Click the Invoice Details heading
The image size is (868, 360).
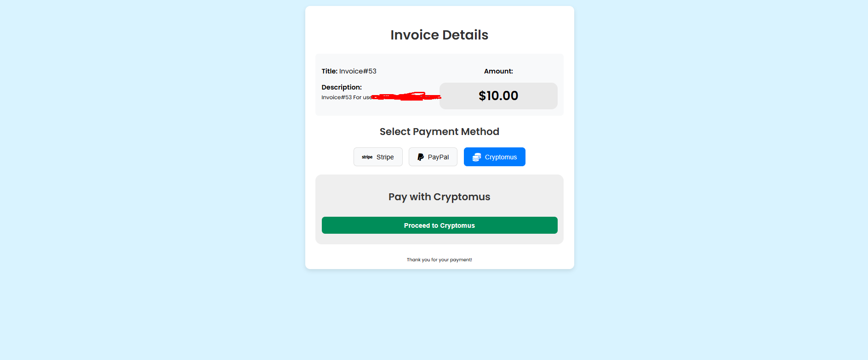coord(440,35)
